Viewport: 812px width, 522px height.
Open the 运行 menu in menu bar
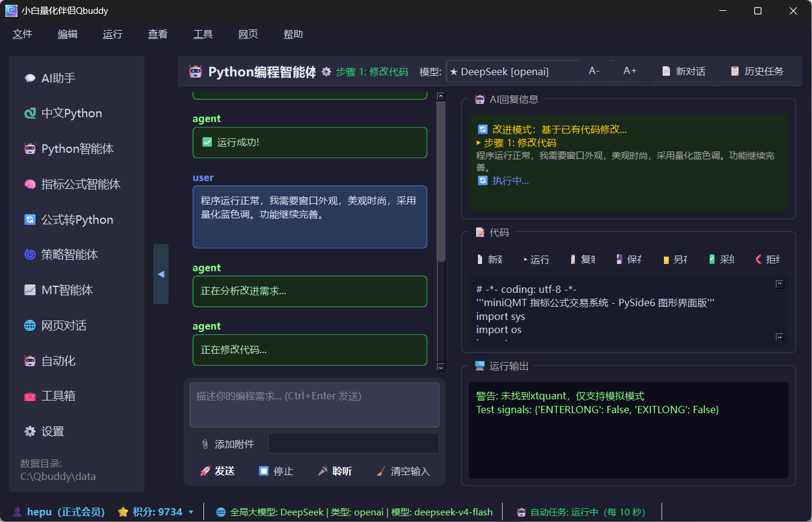[113, 34]
